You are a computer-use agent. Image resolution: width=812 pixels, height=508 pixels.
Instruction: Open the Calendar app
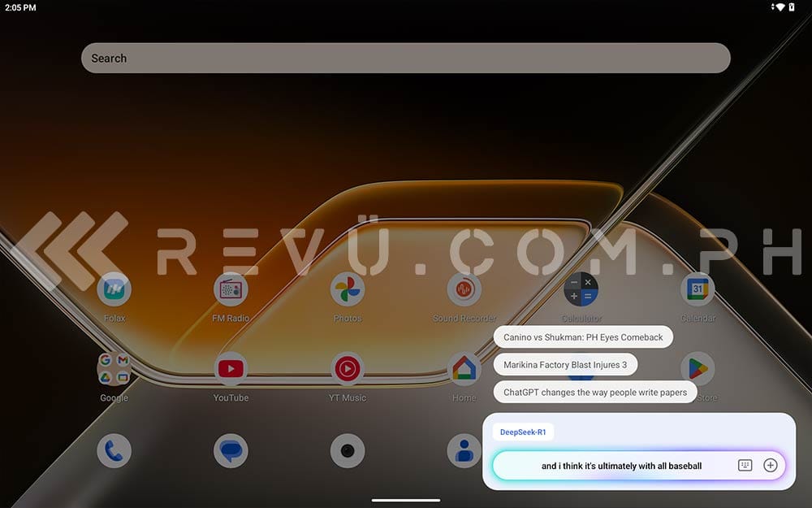tap(698, 289)
